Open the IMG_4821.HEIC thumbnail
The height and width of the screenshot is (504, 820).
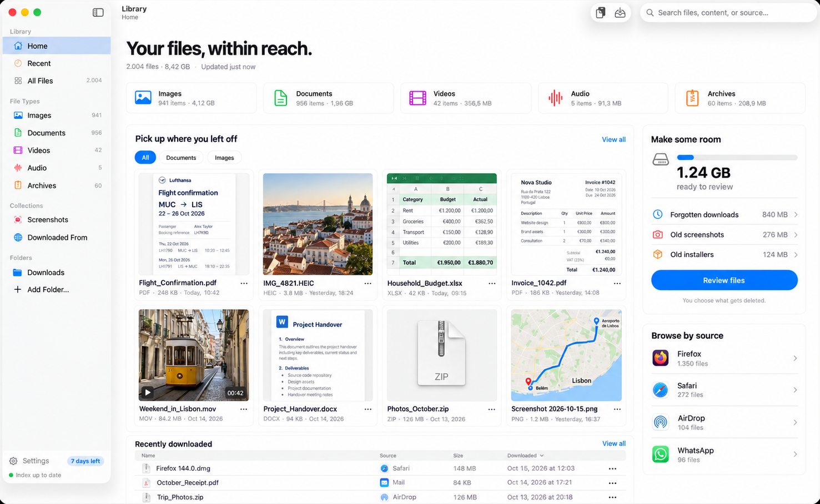tap(318, 224)
